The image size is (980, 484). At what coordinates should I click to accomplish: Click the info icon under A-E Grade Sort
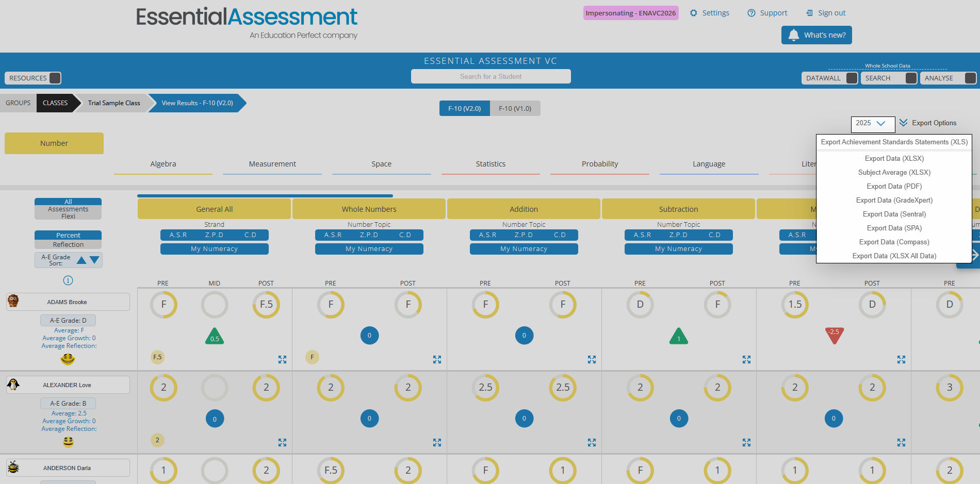(68, 280)
